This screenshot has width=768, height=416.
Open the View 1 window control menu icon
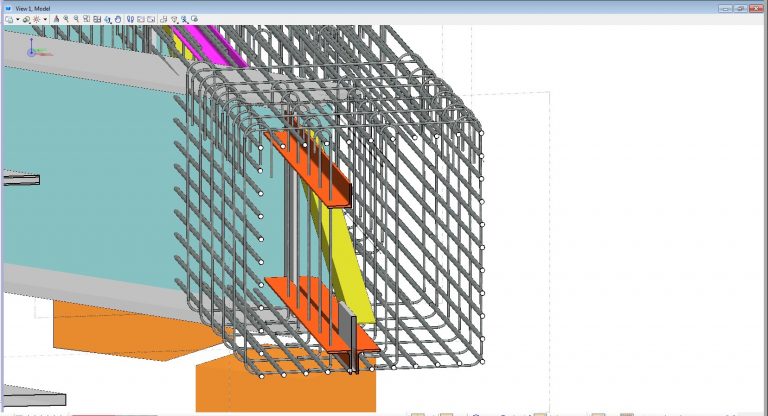pyautogui.click(x=8, y=7)
